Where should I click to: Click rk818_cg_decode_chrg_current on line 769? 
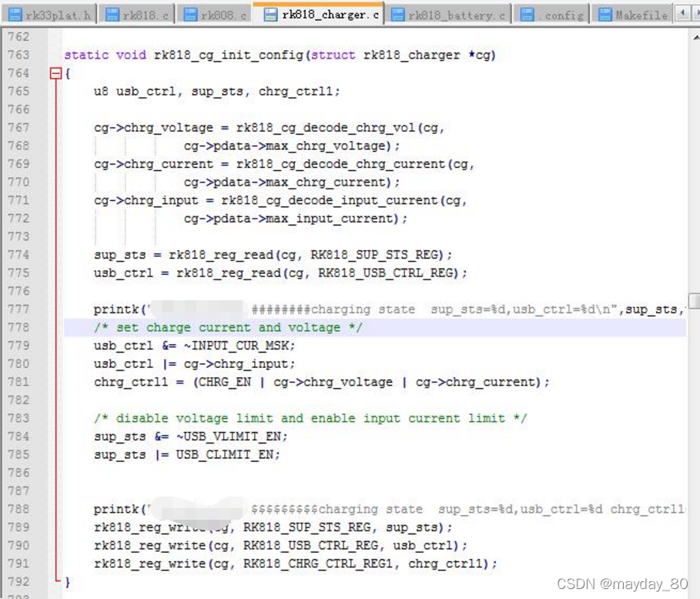(341, 164)
